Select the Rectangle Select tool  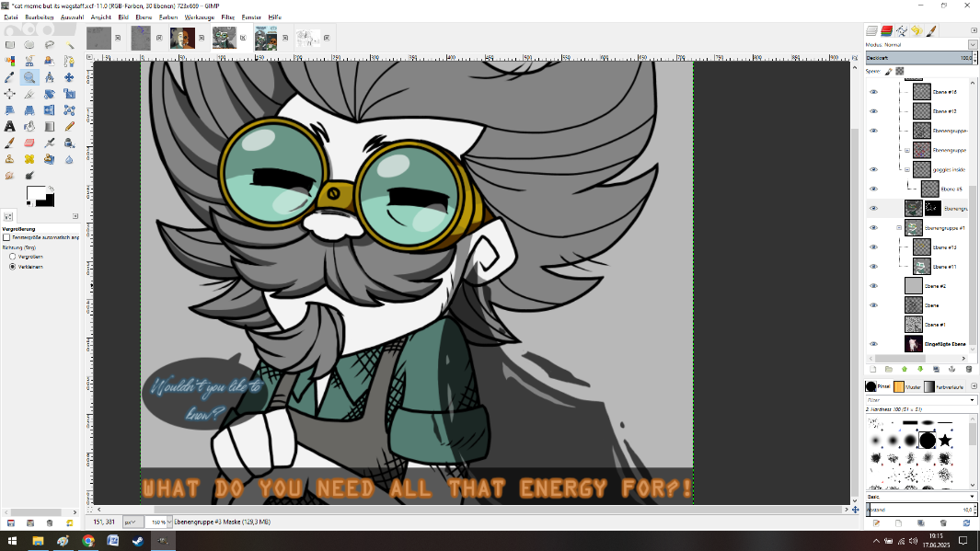(x=9, y=44)
